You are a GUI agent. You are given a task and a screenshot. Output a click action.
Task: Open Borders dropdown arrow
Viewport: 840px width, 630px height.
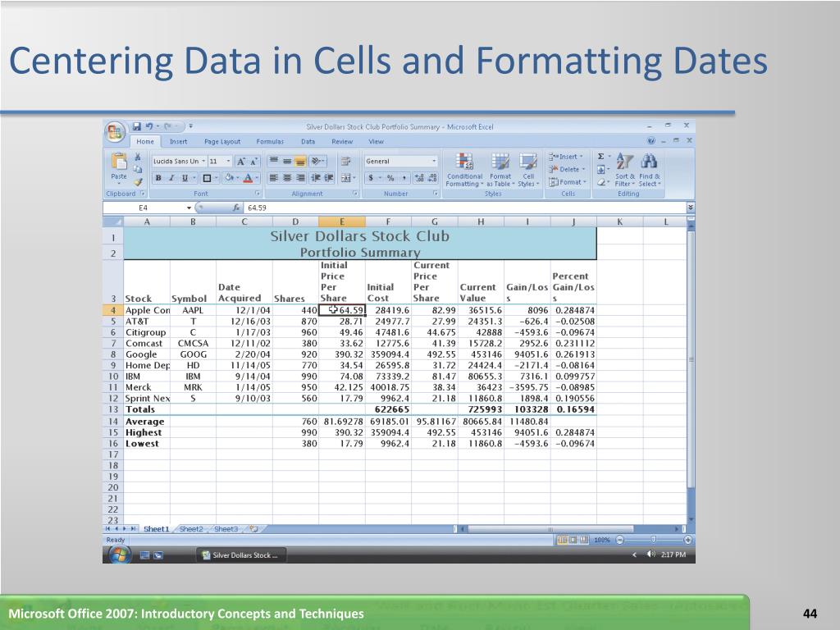point(216,178)
